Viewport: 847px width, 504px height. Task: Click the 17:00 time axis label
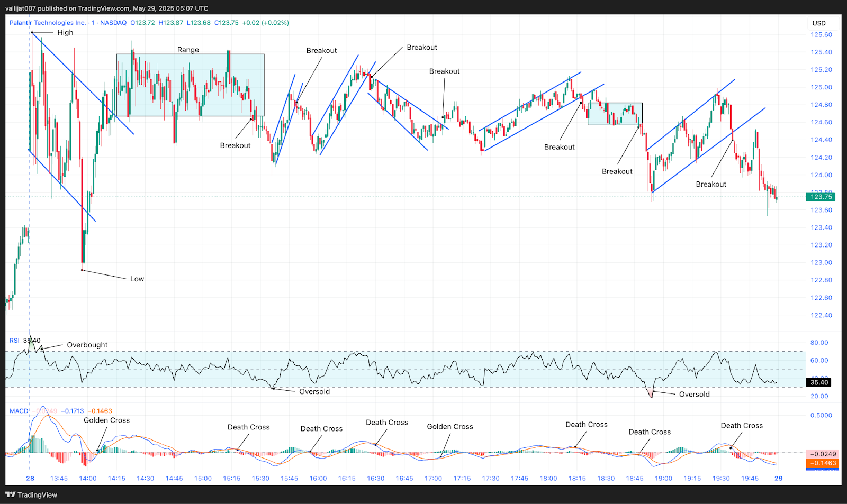pos(433,478)
